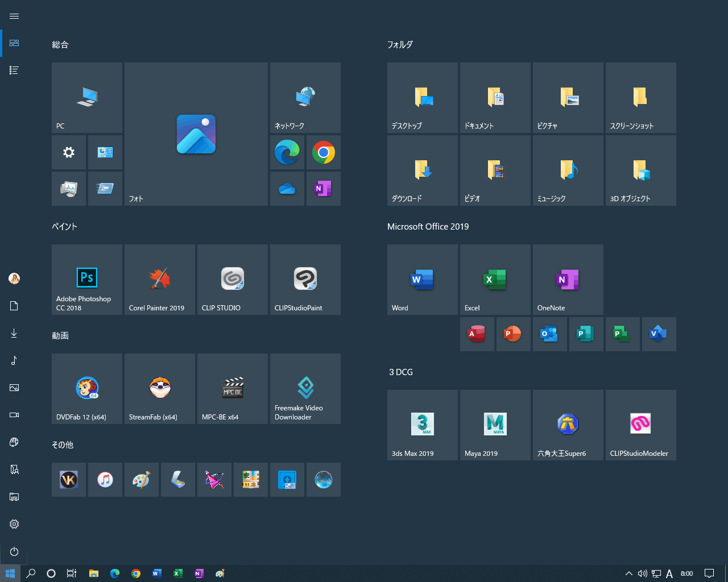The width and height of the screenshot is (728, 582).
Task: Open the ドキュメント folder tile
Action: (495, 98)
